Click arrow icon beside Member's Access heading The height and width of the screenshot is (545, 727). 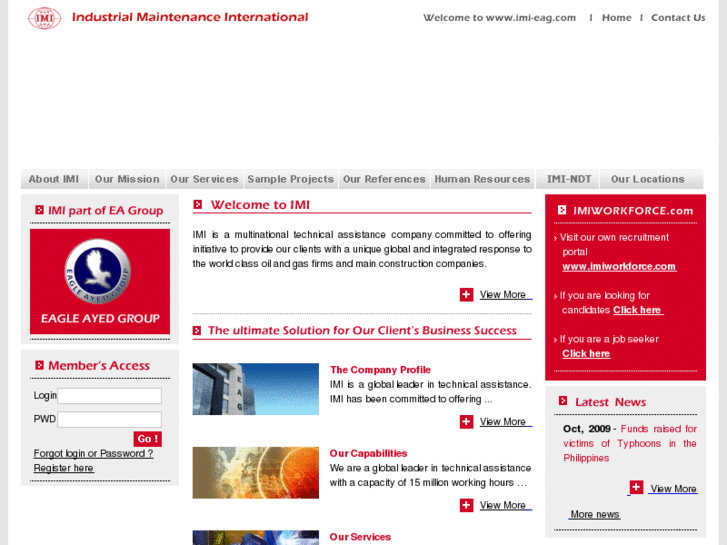point(39,365)
